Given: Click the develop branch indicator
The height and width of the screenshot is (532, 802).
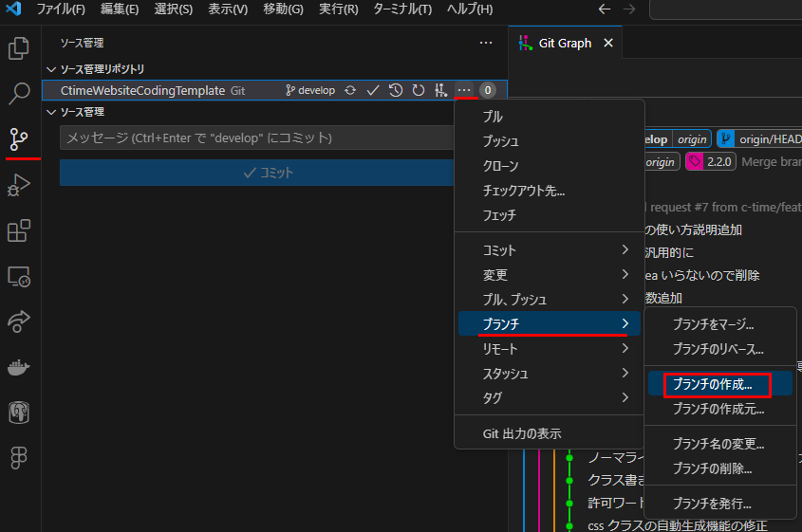Looking at the screenshot, I should [310, 90].
